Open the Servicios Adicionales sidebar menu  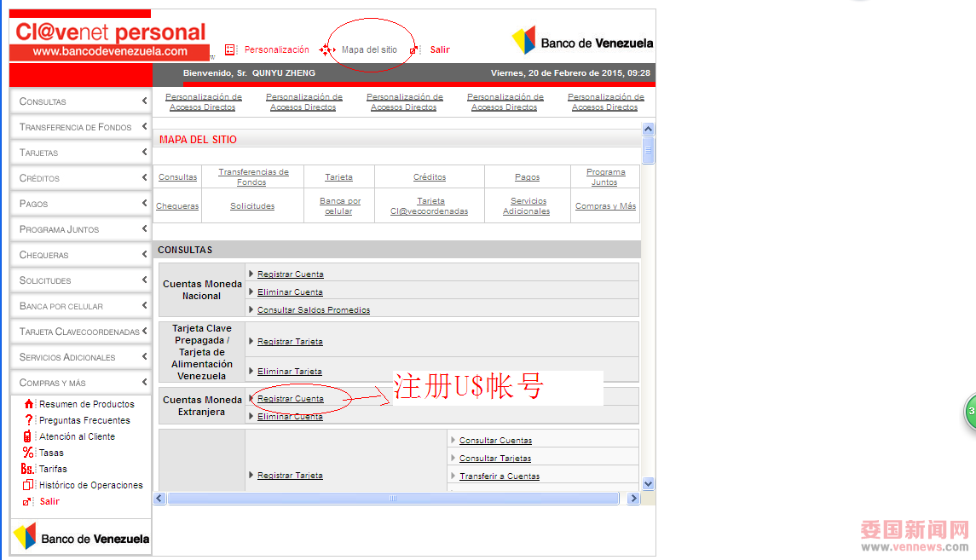click(x=81, y=356)
